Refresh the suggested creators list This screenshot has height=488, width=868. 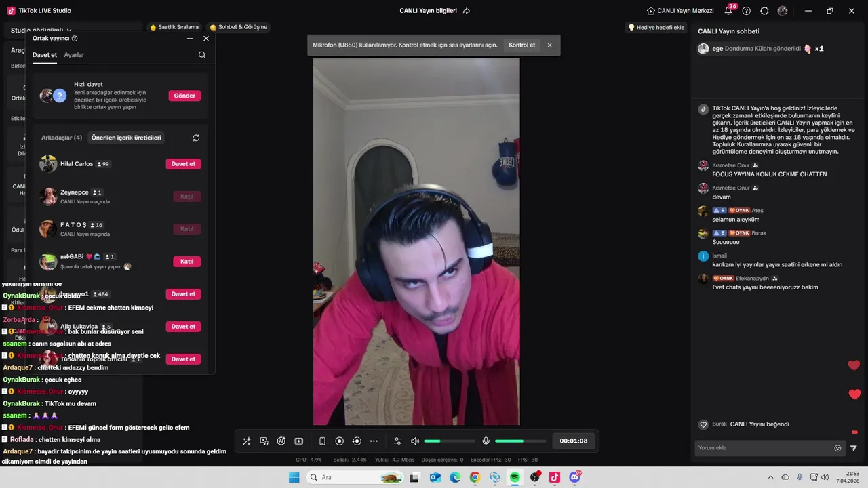[x=196, y=138]
